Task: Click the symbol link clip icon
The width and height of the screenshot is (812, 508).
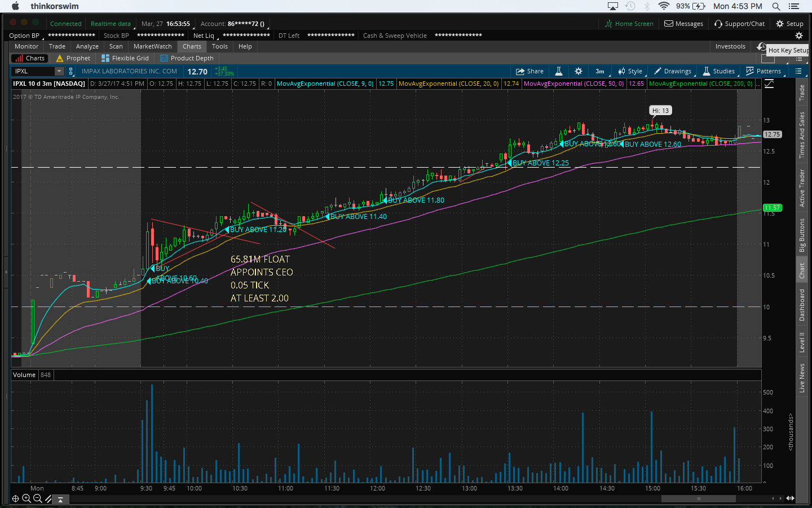Action: pos(71,71)
